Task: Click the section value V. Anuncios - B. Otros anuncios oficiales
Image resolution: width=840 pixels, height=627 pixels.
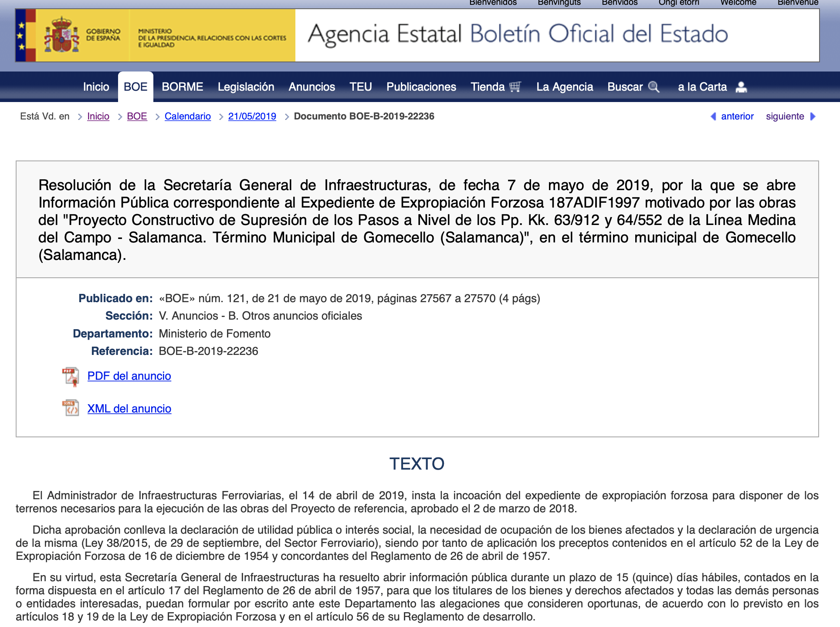Action: coord(261,316)
